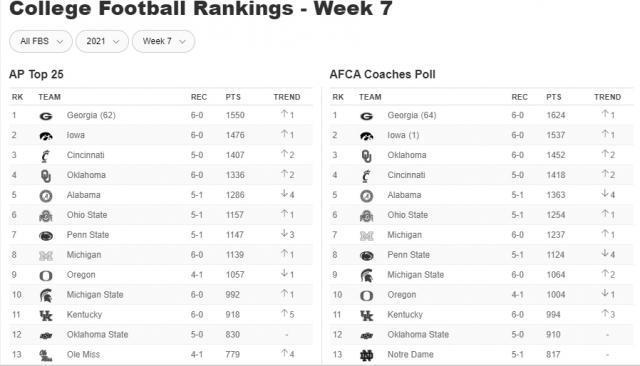The height and width of the screenshot is (366, 640).
Task: Open the All FBS dropdown
Action: [41, 41]
